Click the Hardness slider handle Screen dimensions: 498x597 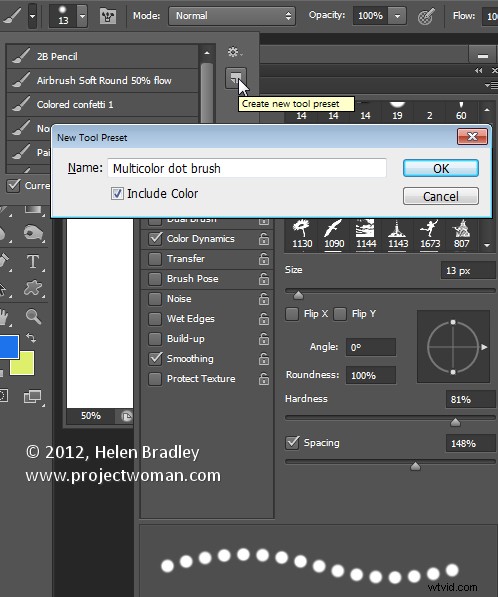point(455,422)
